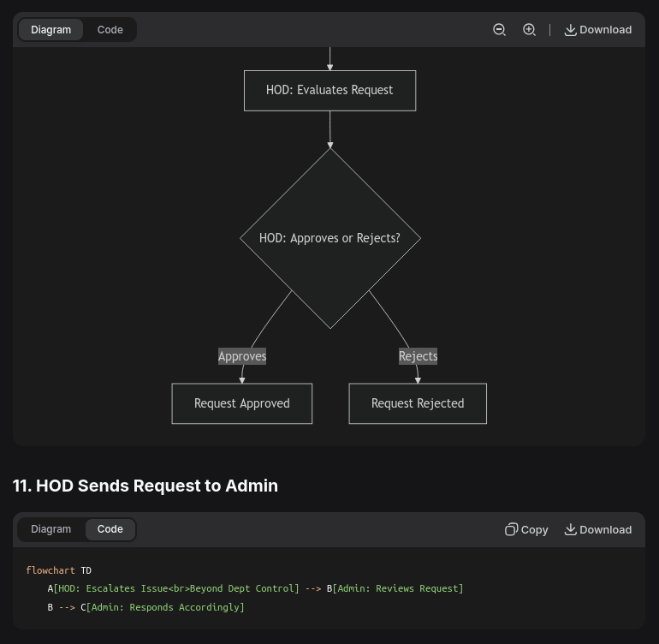Click the flowchart TD code line
The width and height of the screenshot is (659, 644).
coord(59,570)
